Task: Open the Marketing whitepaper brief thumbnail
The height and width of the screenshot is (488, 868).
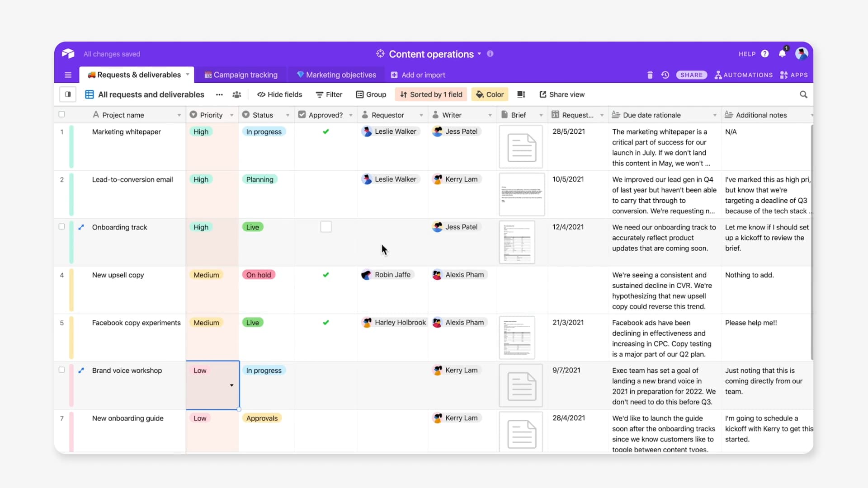Action: click(x=521, y=147)
